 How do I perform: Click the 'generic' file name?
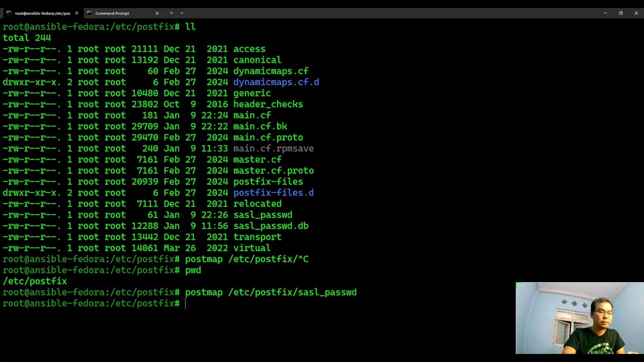(252, 93)
